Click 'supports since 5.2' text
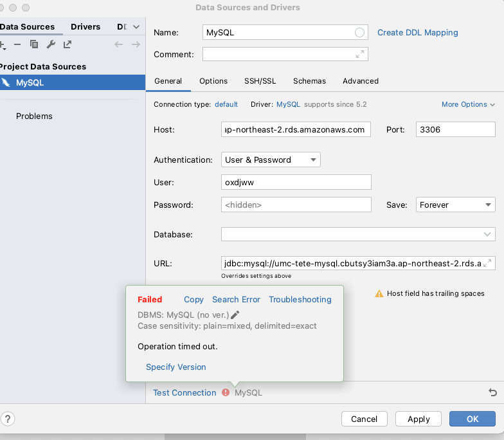The height and width of the screenshot is (440, 504). click(x=336, y=104)
